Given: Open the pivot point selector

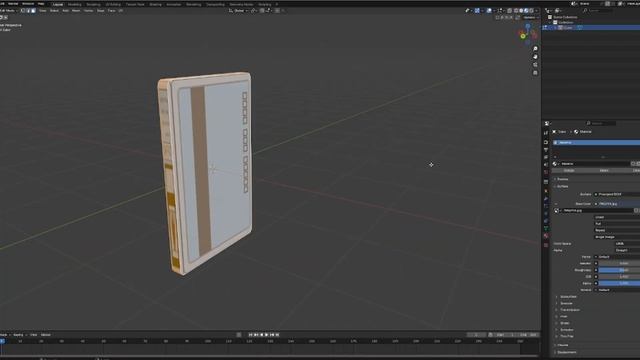Looking at the screenshot, I should pyautogui.click(x=254, y=11).
